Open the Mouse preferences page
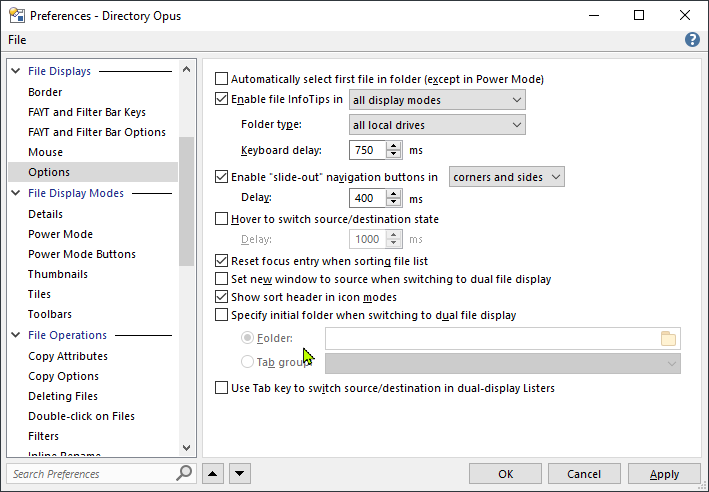709x492 pixels. point(45,152)
